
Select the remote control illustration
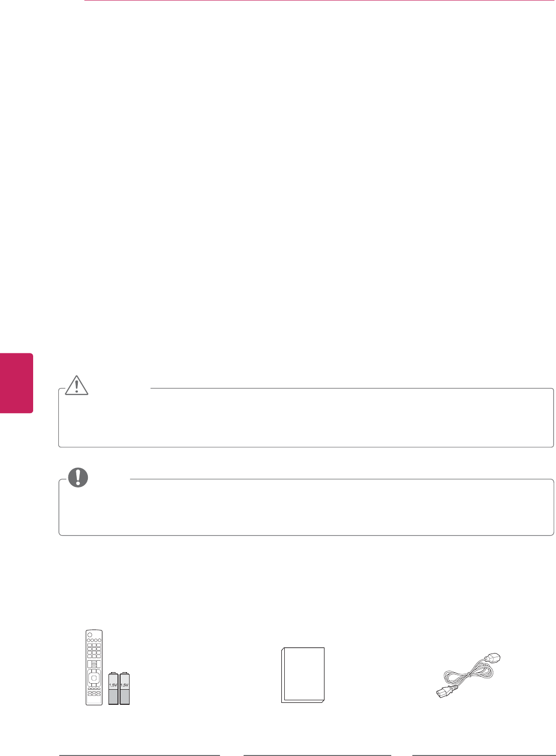click(x=94, y=668)
